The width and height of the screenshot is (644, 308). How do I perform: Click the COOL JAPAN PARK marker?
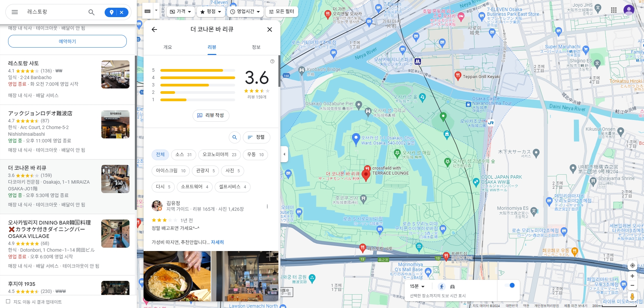coord(476,182)
